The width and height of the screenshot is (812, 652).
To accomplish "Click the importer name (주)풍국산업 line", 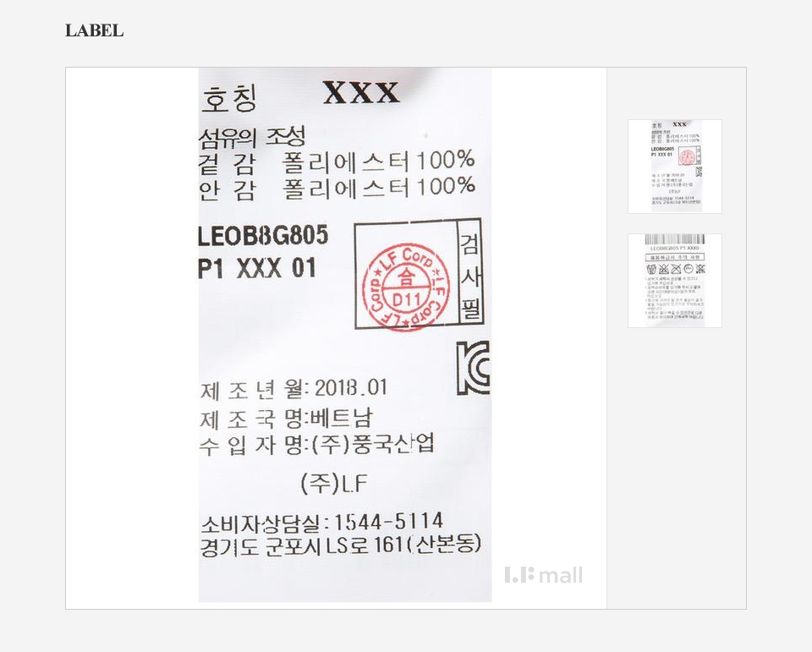I will (317, 445).
